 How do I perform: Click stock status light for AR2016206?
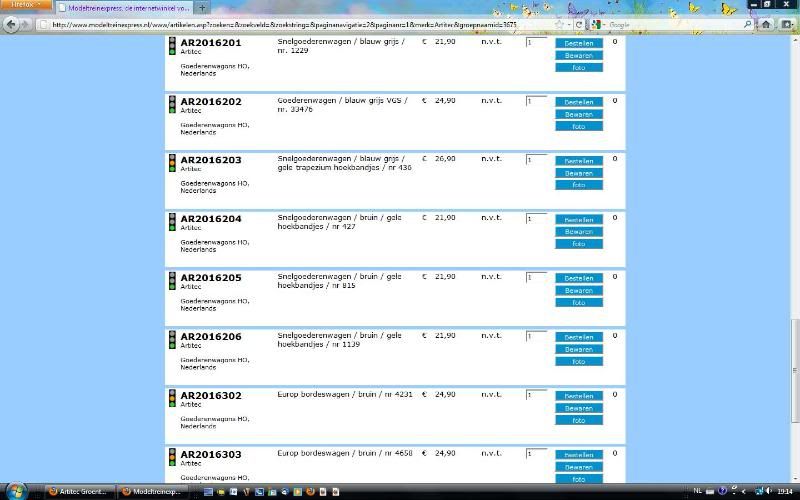point(172,339)
